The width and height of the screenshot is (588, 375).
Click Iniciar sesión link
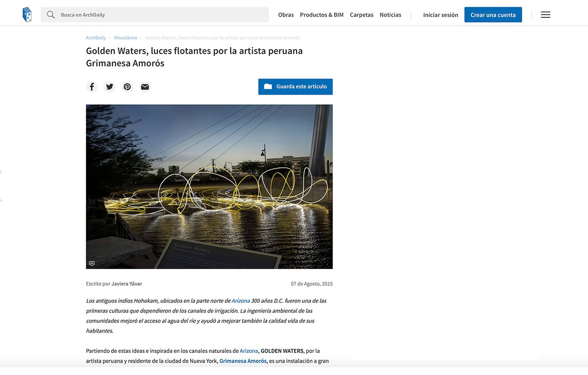441,15
